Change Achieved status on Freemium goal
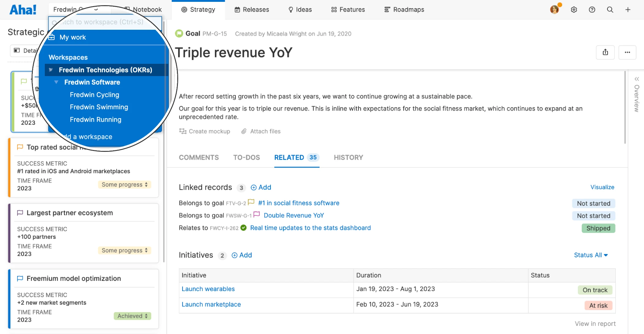 (132, 316)
